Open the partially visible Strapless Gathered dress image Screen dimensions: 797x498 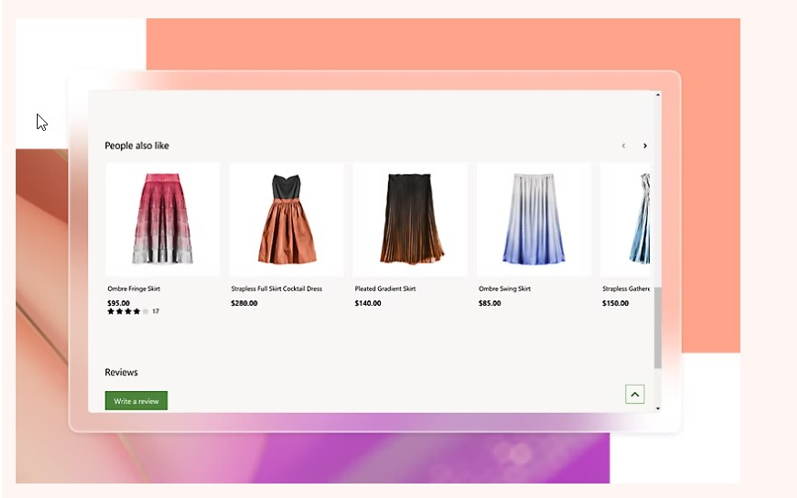(x=625, y=220)
